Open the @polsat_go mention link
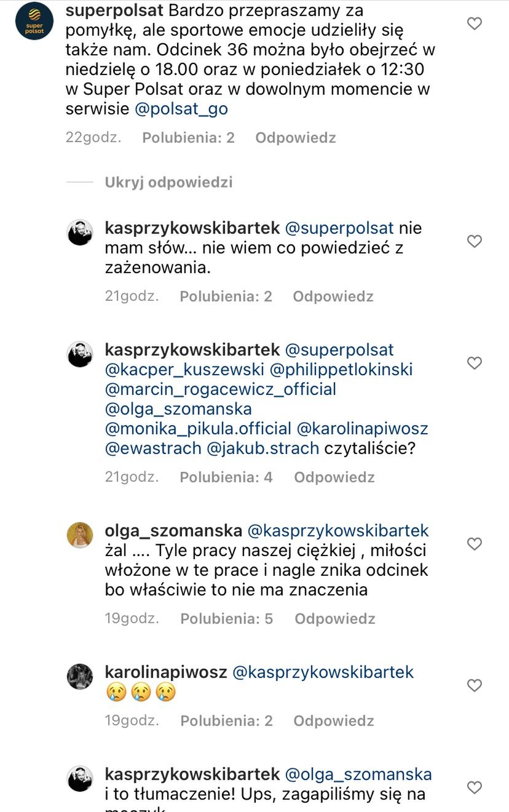509x812 pixels. pos(181,109)
